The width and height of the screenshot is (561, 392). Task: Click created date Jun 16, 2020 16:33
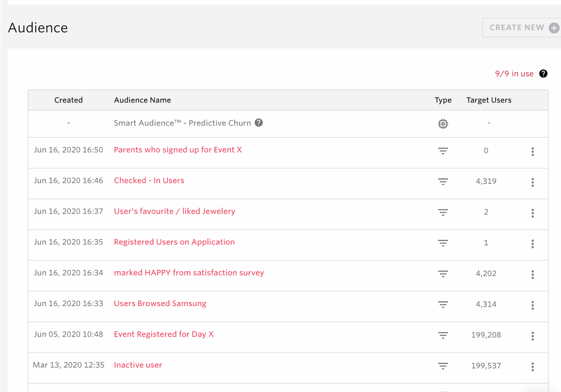point(69,303)
